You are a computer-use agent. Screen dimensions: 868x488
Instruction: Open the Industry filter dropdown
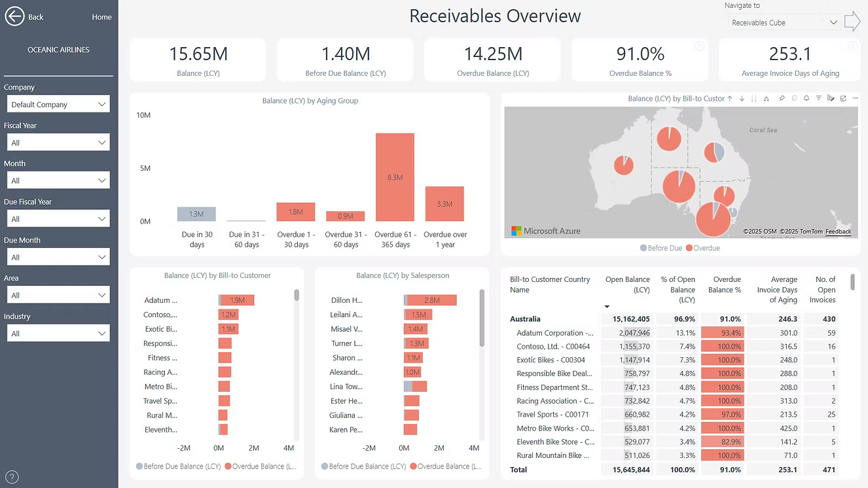click(x=58, y=334)
